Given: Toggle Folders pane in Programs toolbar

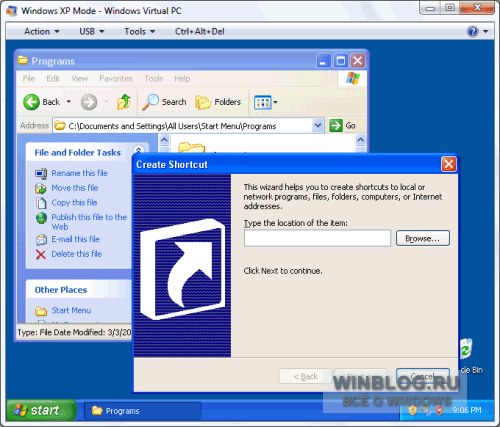Looking at the screenshot, I should point(218,102).
